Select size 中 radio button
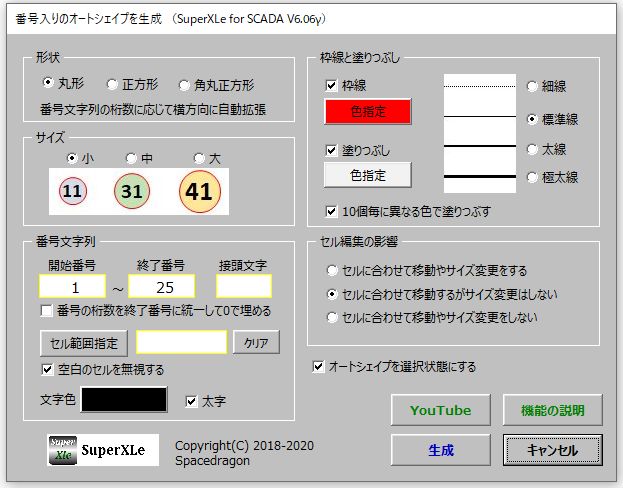This screenshot has height=488, width=623. coord(131,159)
